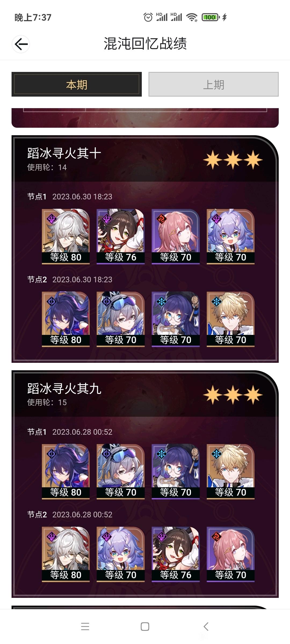Viewport: 290px width, 644px height.
Task: Tap the back arrow icon
Action: (x=21, y=44)
